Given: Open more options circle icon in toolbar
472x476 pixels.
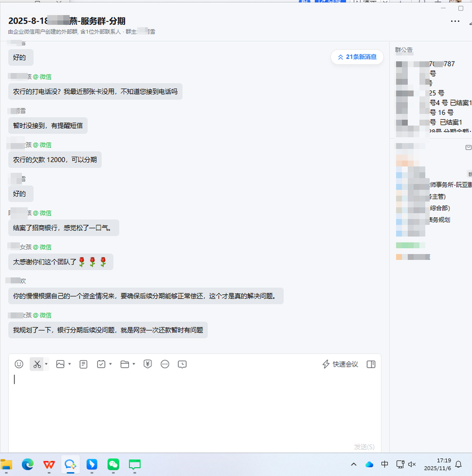Looking at the screenshot, I should coord(165,364).
